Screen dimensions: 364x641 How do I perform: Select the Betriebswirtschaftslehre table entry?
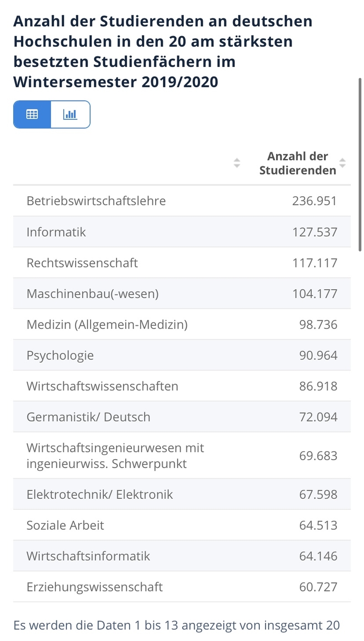182,200
